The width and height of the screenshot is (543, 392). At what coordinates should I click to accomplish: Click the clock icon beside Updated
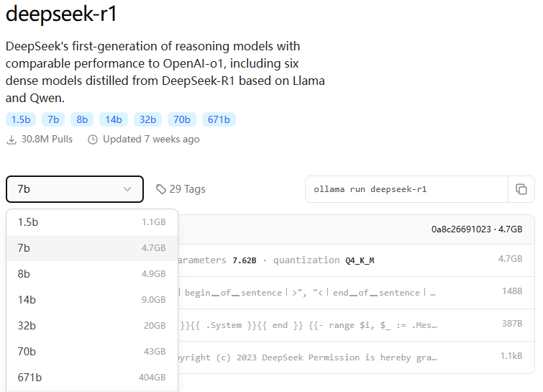tap(93, 139)
